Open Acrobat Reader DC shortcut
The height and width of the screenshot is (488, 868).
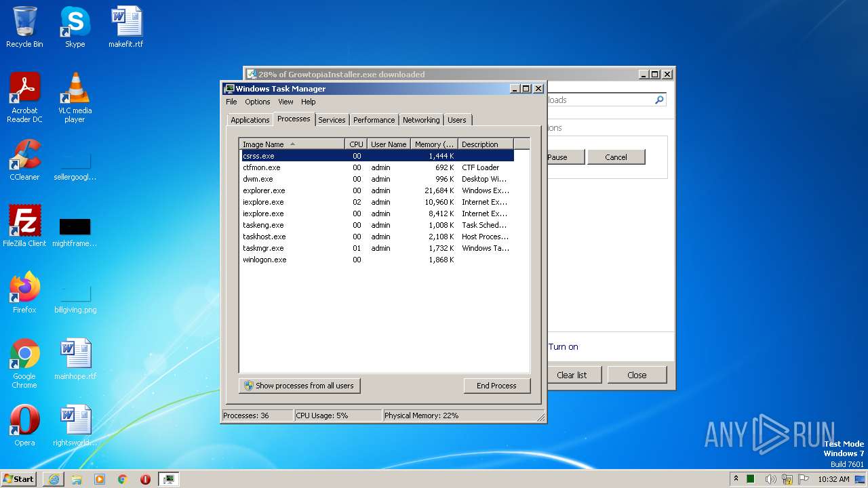pyautogui.click(x=24, y=98)
